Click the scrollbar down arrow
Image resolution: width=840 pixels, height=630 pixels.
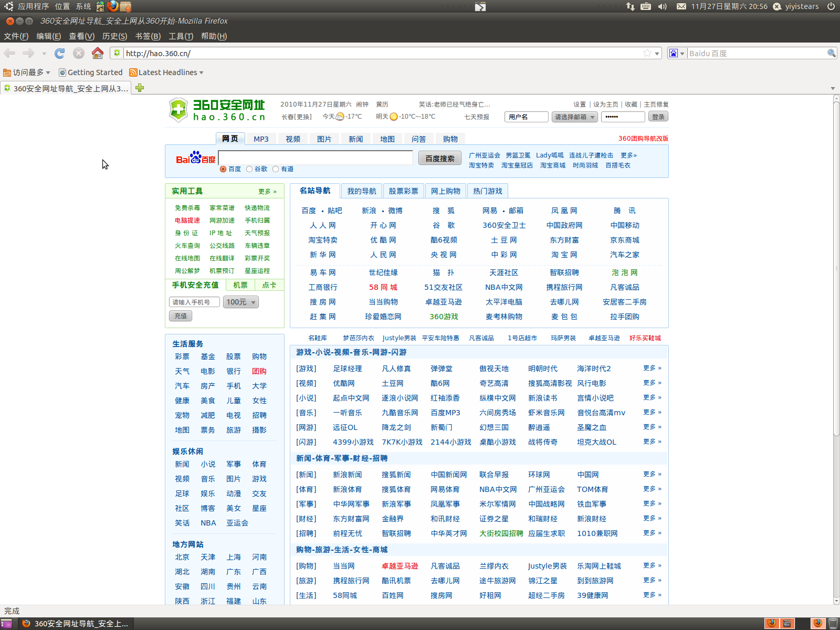coord(836,601)
